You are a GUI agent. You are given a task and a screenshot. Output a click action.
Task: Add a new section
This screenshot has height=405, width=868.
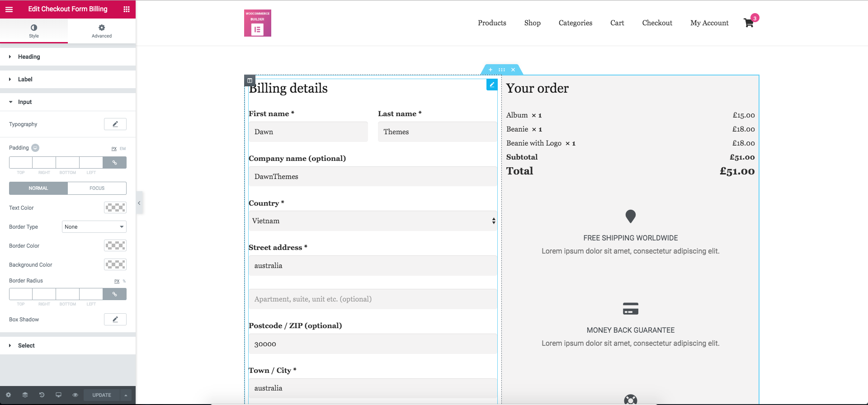(491, 70)
